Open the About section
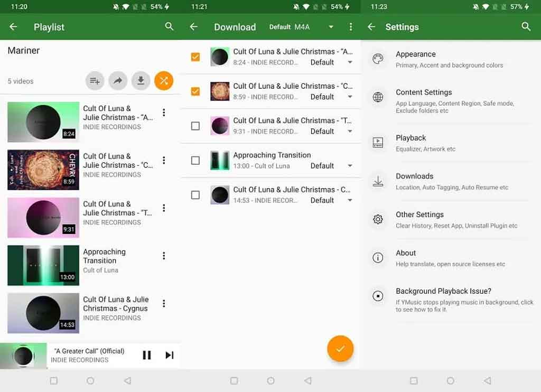The width and height of the screenshot is (541, 392). [451, 258]
